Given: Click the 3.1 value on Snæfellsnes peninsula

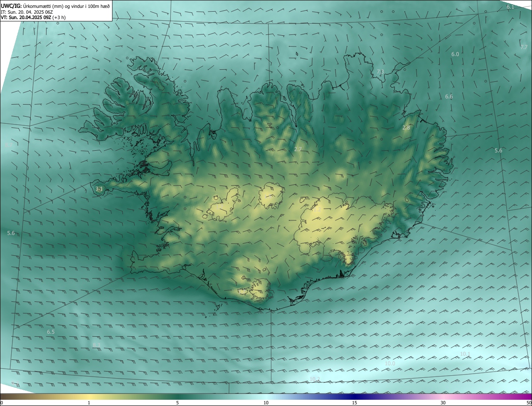Looking at the screenshot, I should [99, 189].
